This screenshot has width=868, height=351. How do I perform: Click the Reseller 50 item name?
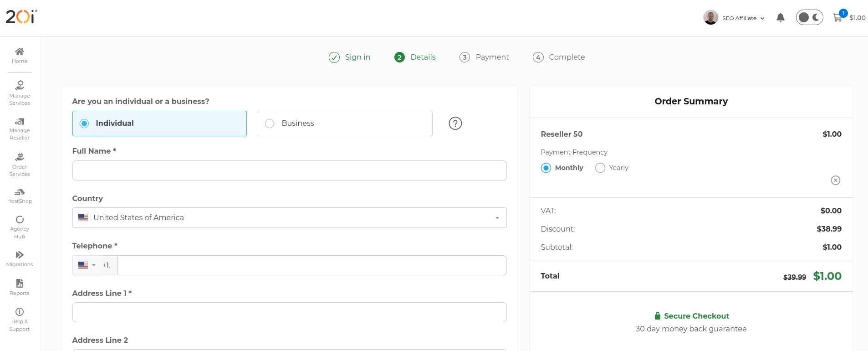click(562, 134)
